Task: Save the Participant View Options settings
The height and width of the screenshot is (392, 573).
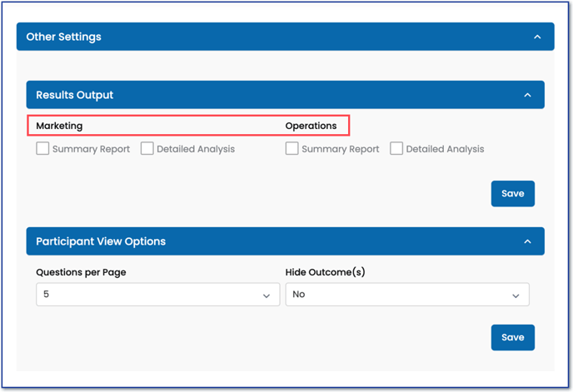Action: coord(513,338)
